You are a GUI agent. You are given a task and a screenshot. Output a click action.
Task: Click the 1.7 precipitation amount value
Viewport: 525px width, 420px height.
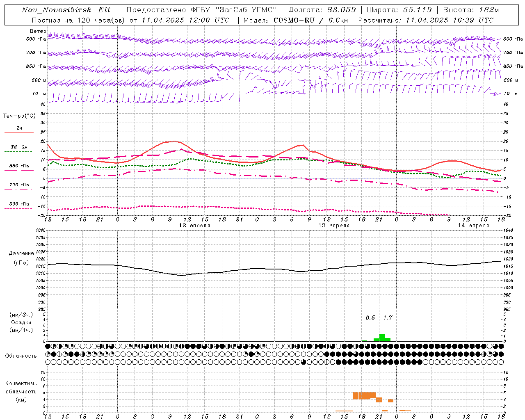tap(388, 318)
